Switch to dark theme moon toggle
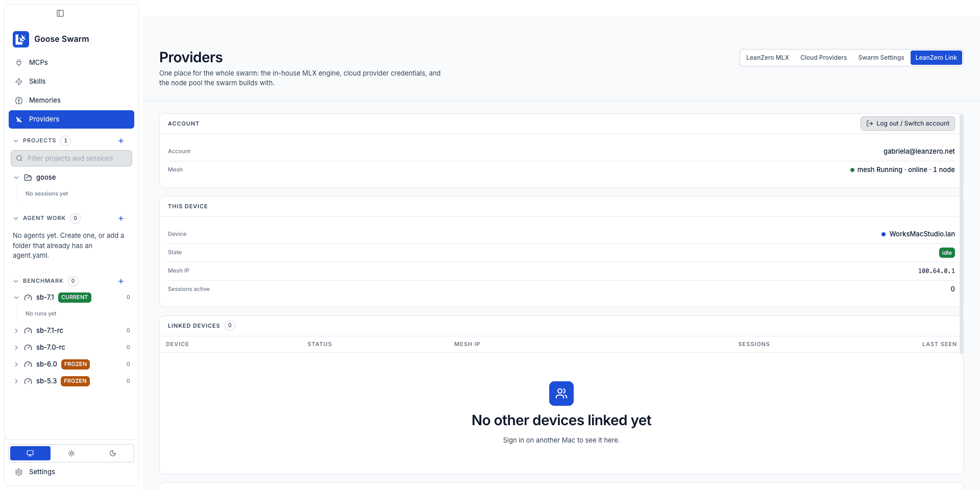 113,453
